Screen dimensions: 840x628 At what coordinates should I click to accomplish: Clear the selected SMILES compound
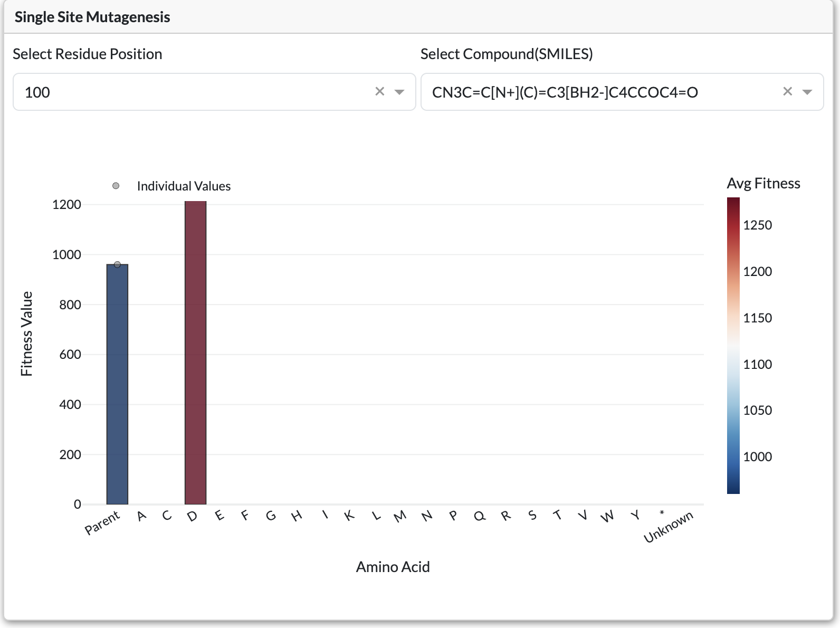pos(787,92)
